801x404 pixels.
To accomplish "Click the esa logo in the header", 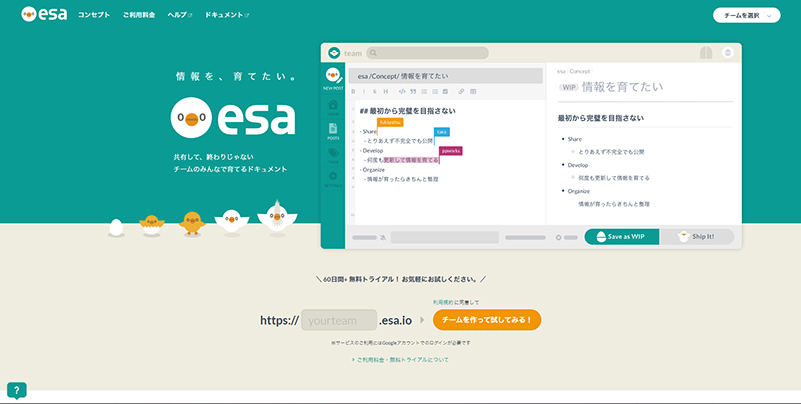I will coord(44,14).
